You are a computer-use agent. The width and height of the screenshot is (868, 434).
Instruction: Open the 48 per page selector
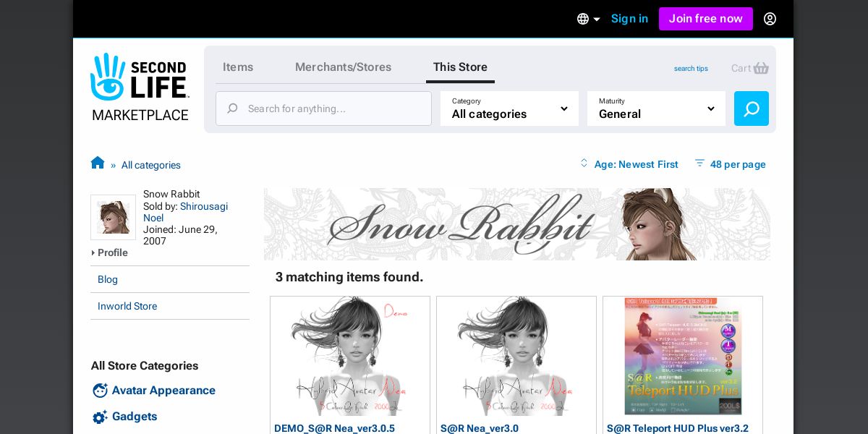click(738, 164)
